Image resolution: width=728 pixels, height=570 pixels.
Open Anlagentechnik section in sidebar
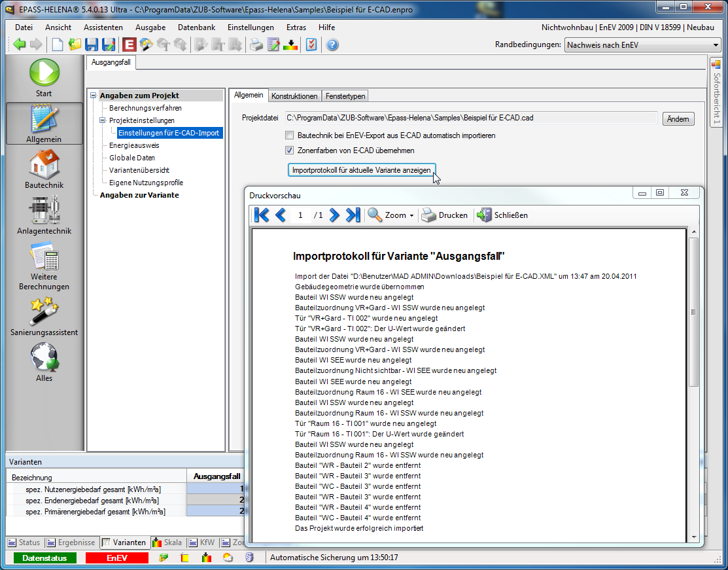coord(44,215)
